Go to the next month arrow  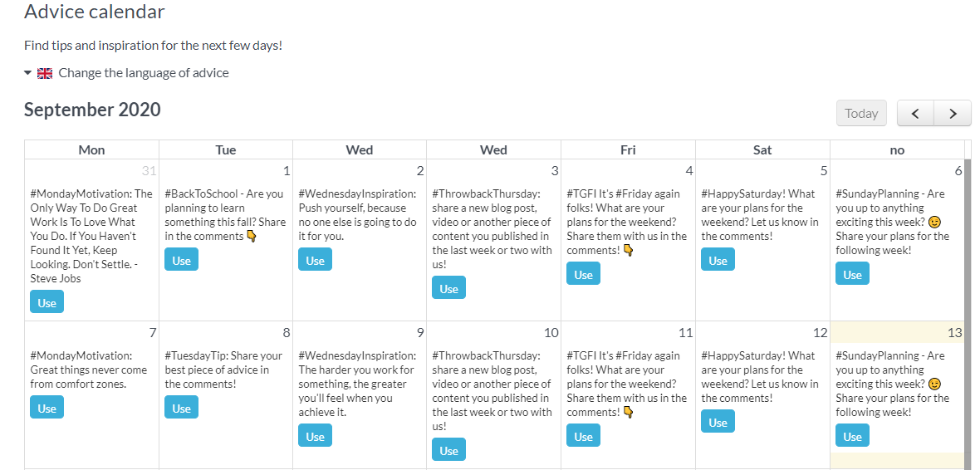(953, 114)
